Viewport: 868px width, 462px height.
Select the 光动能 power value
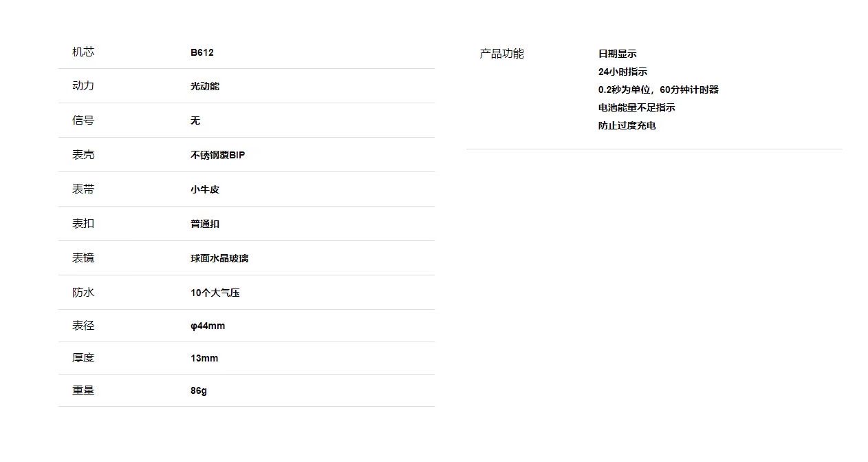(x=204, y=87)
